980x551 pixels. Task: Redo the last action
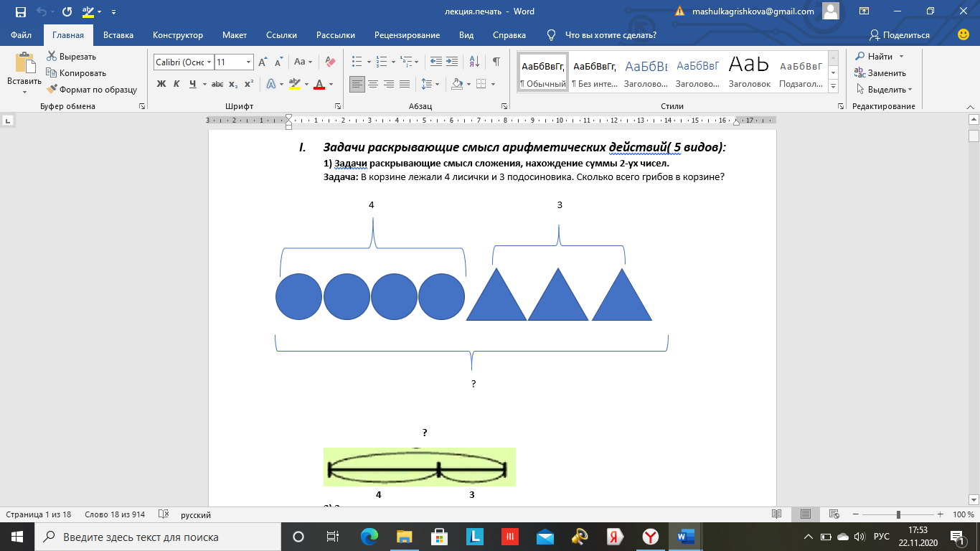point(67,11)
